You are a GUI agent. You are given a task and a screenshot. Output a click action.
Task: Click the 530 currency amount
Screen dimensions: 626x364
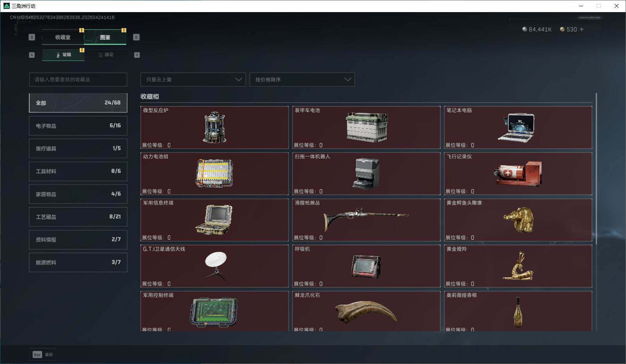point(572,29)
